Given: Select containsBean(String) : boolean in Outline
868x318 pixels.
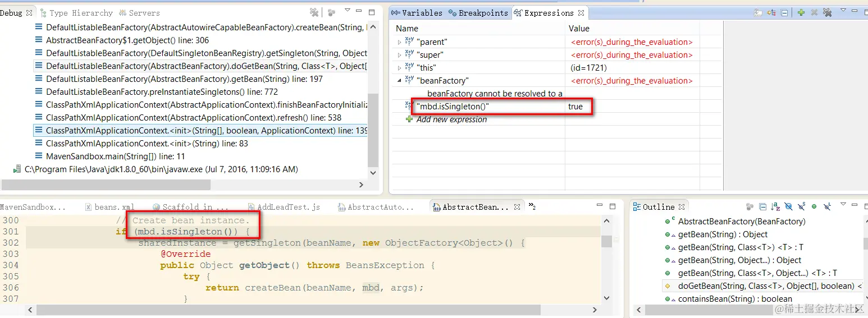Looking at the screenshot, I should point(735,299).
